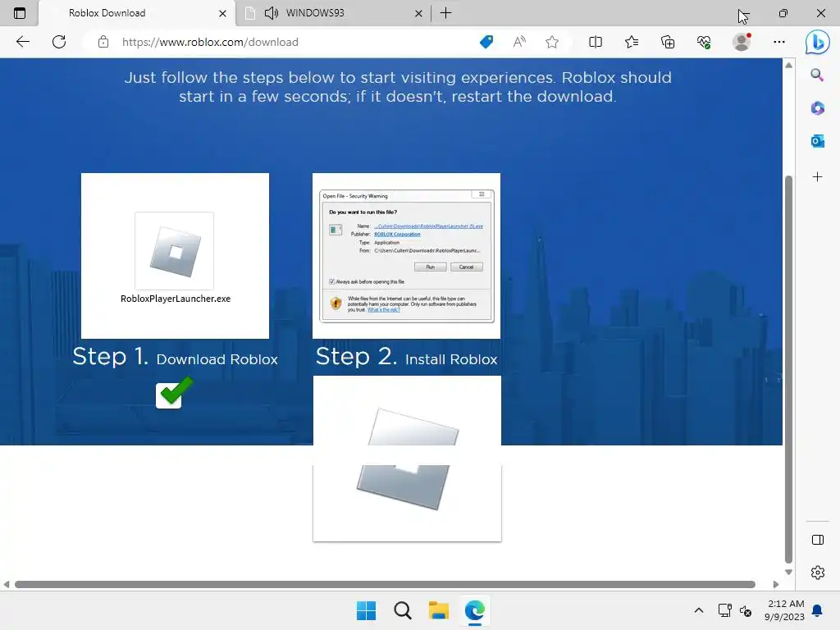Open network status tray icon

pyautogui.click(x=724, y=610)
